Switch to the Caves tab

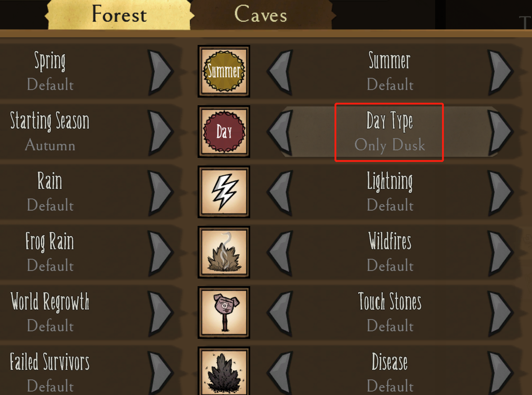pyautogui.click(x=261, y=14)
